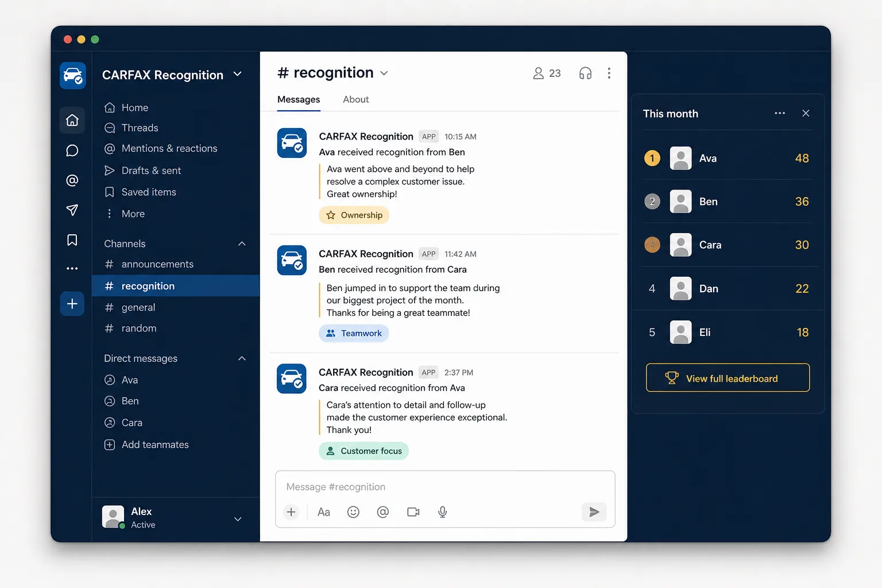Open channel options vertical dots menu
This screenshot has width=882, height=588.
click(x=609, y=73)
